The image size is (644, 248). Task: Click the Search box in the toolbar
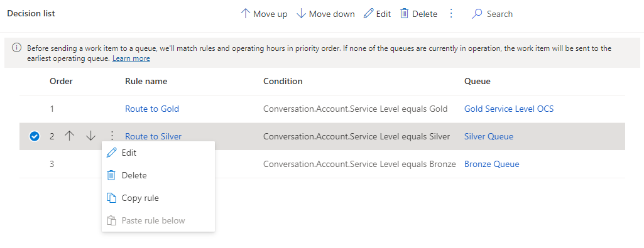pyautogui.click(x=492, y=14)
